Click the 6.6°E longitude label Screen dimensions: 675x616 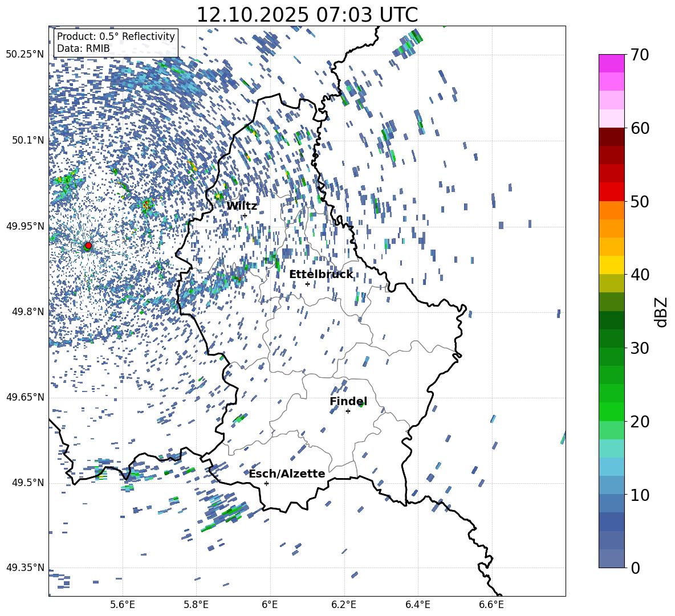(x=491, y=605)
